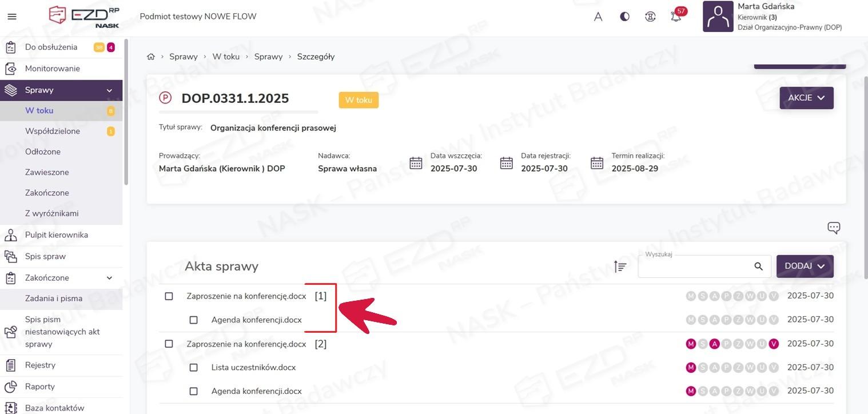Image resolution: width=868 pixels, height=414 pixels.
Task: Open the hamburger menu icon
Action: pos(11,17)
